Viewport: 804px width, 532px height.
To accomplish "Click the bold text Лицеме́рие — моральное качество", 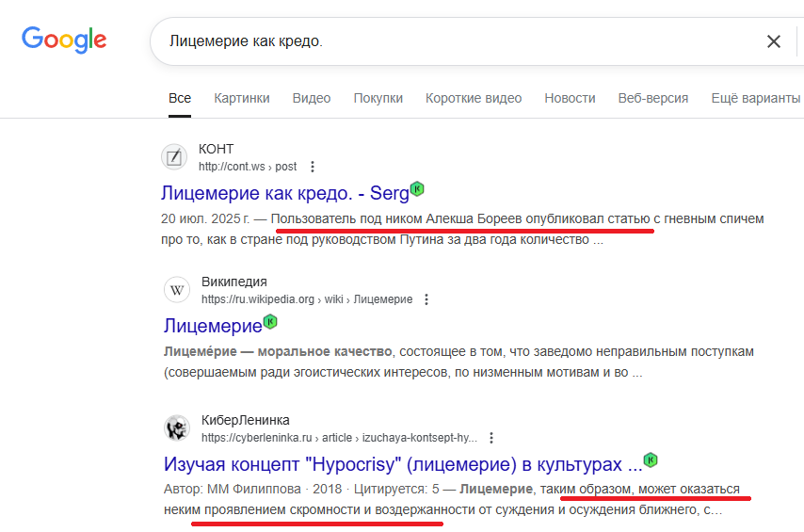I will (x=278, y=352).
